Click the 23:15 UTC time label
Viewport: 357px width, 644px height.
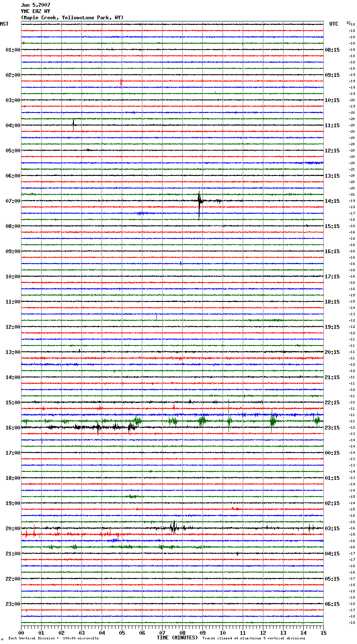pos(332,428)
